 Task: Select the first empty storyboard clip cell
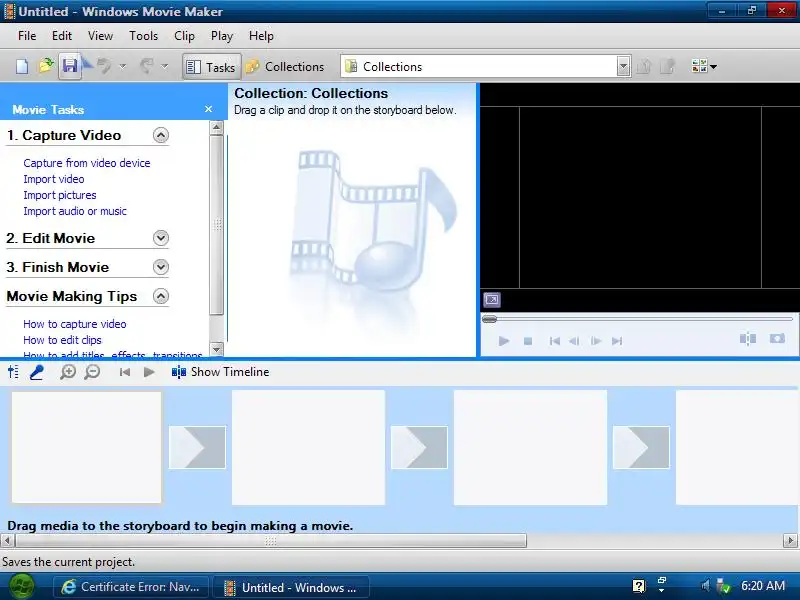(x=86, y=447)
